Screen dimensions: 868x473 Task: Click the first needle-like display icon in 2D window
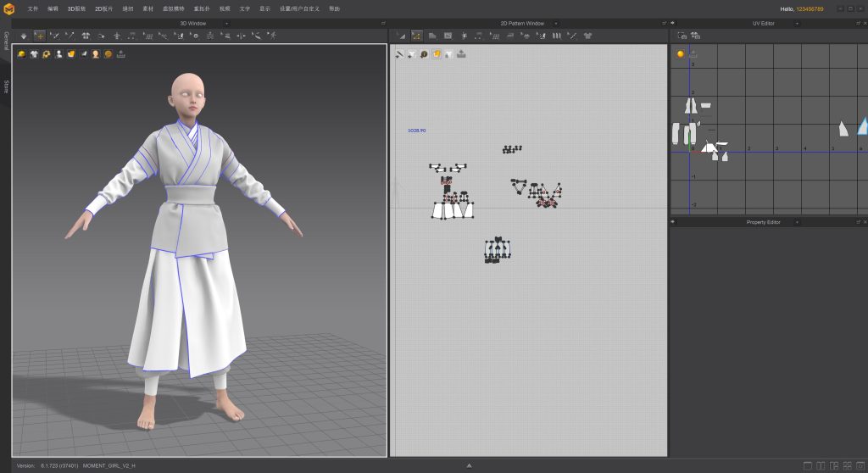point(400,53)
